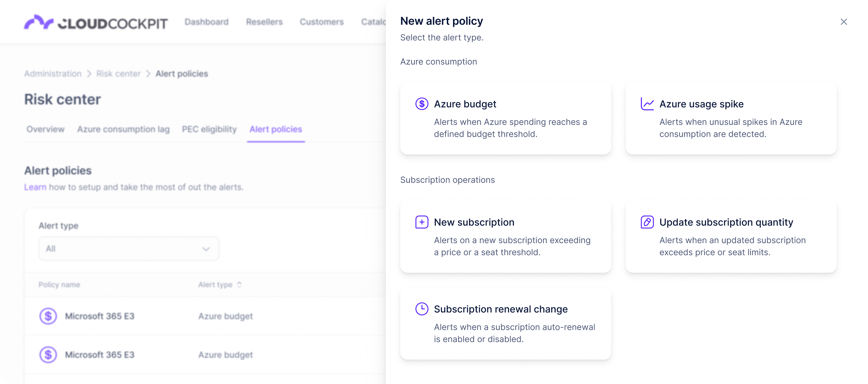Screen dimensions: 868x384
Task: Click dollar icon of second Microsoft 365 E3 row
Action: click(x=48, y=355)
